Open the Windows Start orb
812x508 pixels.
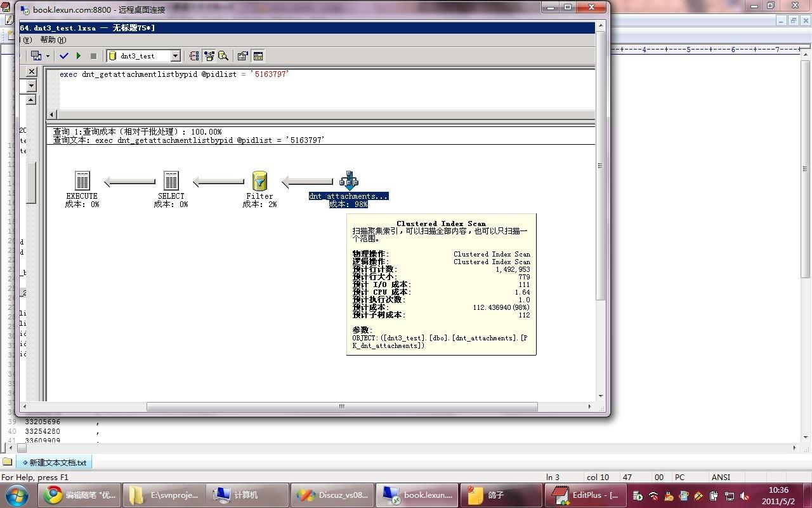pyautogui.click(x=16, y=495)
